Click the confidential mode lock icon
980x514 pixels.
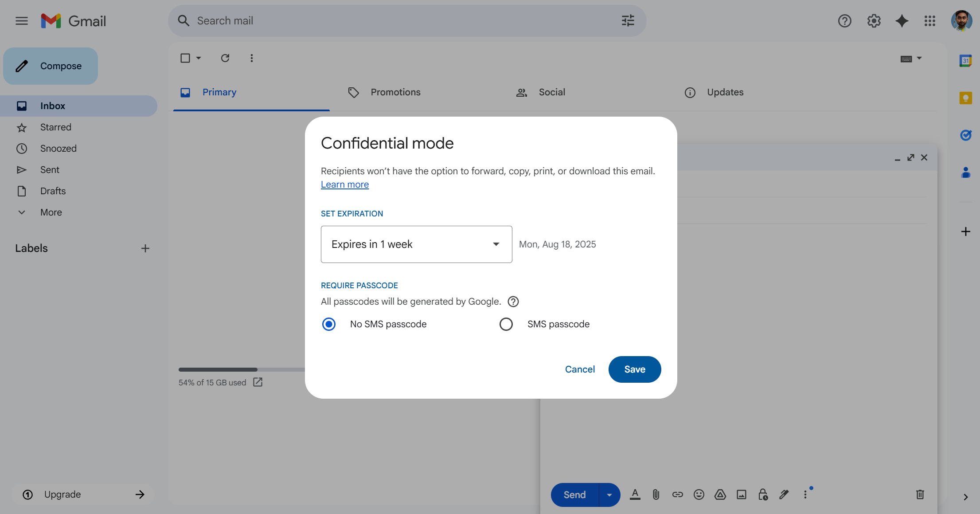tap(762, 494)
